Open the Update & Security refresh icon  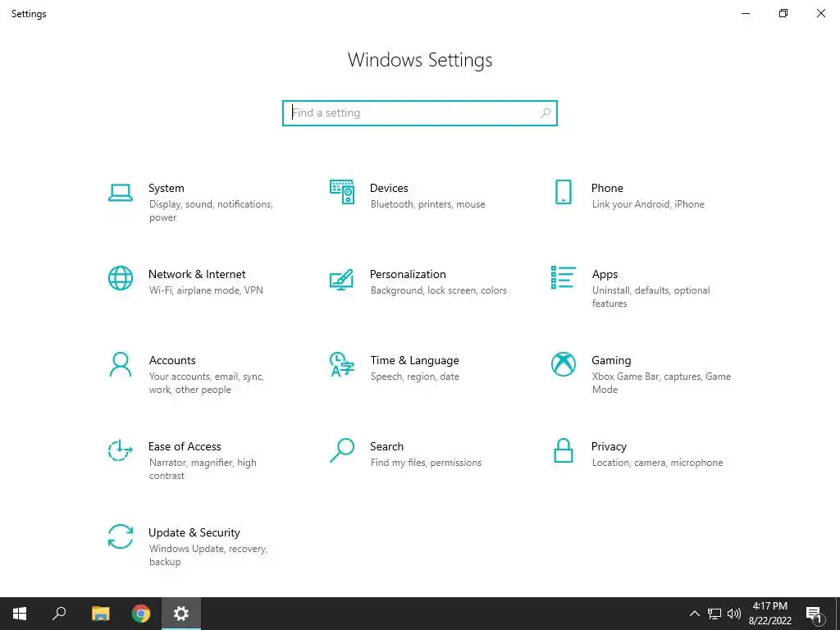tap(120, 536)
